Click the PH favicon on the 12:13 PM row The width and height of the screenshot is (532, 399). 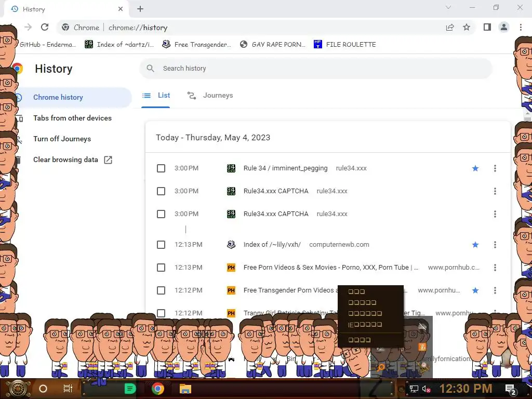231,268
